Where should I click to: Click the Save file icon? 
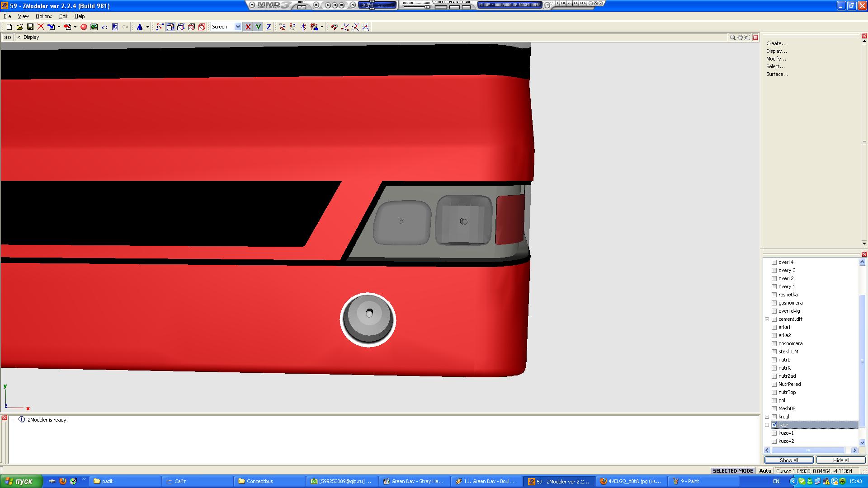pyautogui.click(x=30, y=27)
